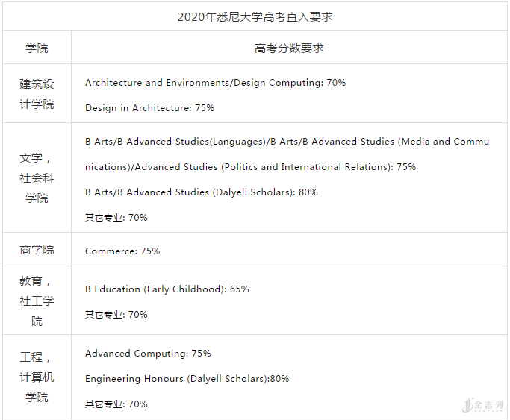Image resolution: width=510 pixels, height=420 pixels.
Task: Select the Politics and International Relations: 75% line
Action: pos(250,167)
